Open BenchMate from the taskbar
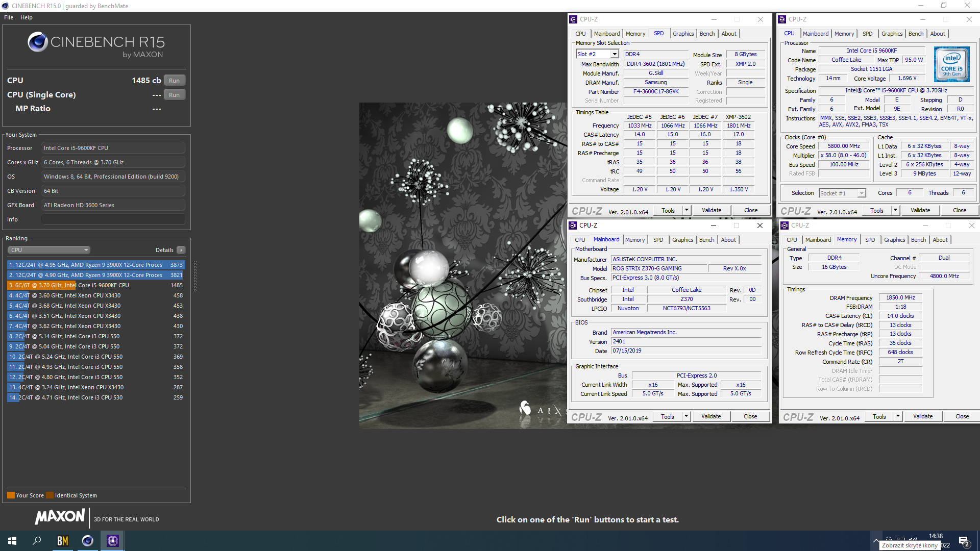 click(62, 541)
